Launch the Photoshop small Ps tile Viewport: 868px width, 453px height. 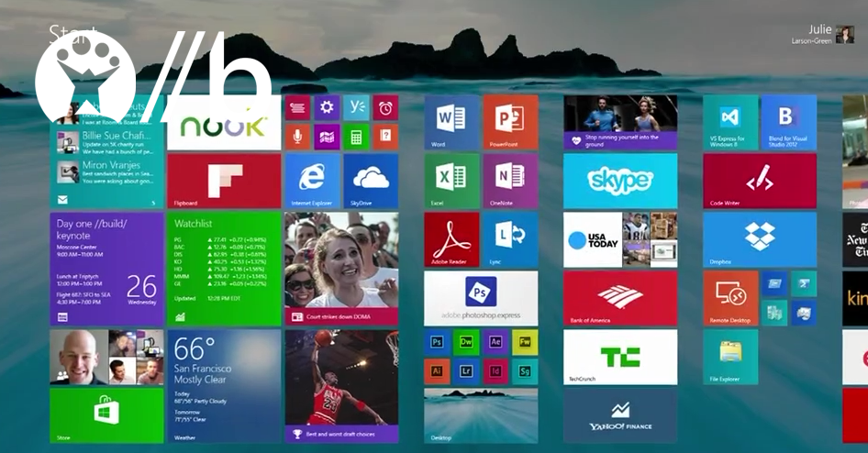pyautogui.click(x=437, y=342)
